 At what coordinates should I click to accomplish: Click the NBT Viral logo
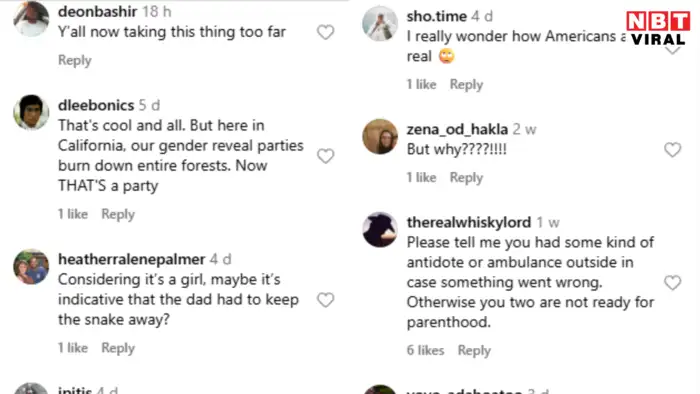pyautogui.click(x=658, y=28)
